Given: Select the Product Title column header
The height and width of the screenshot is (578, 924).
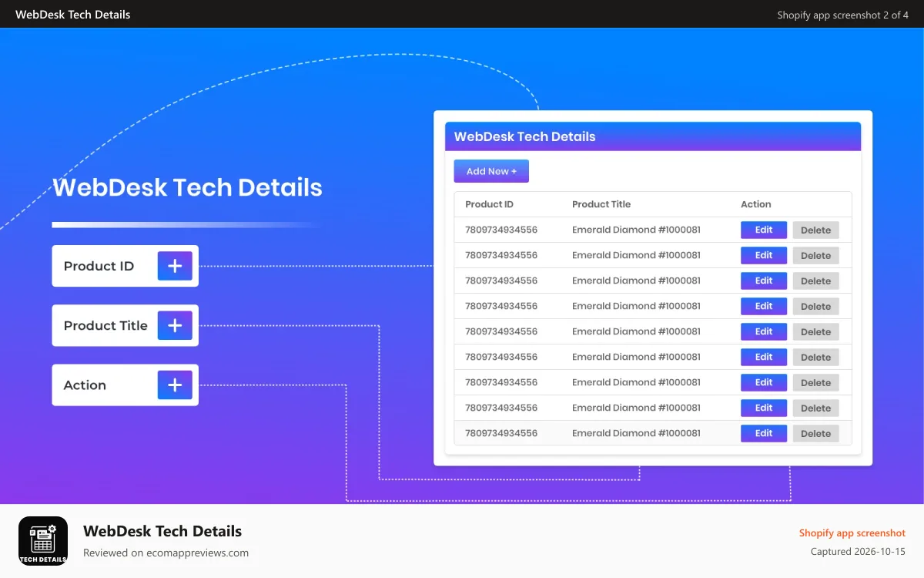Looking at the screenshot, I should click(x=601, y=204).
